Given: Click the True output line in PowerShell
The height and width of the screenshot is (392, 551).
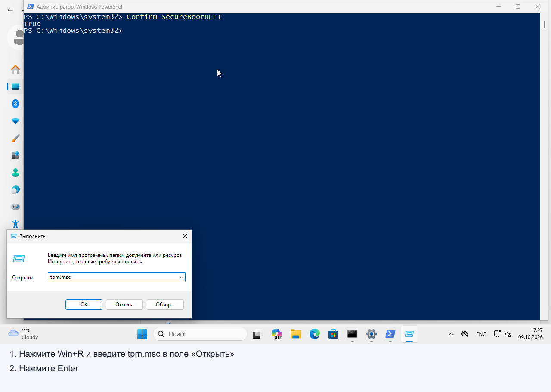Looking at the screenshot, I should (32, 24).
